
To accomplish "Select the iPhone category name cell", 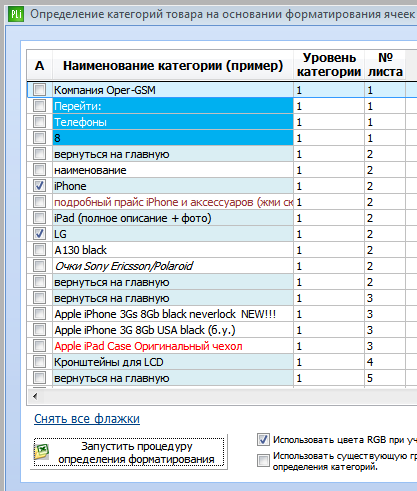I will click(173, 186).
